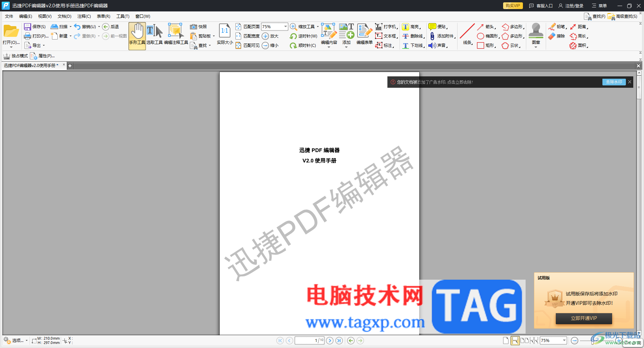Select the Highlight (高亮) tool

click(x=411, y=27)
